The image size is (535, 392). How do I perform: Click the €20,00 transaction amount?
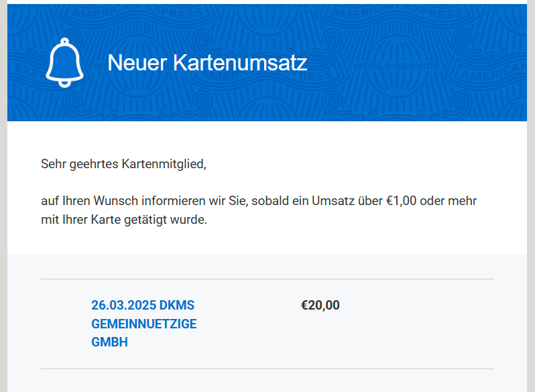pos(320,306)
